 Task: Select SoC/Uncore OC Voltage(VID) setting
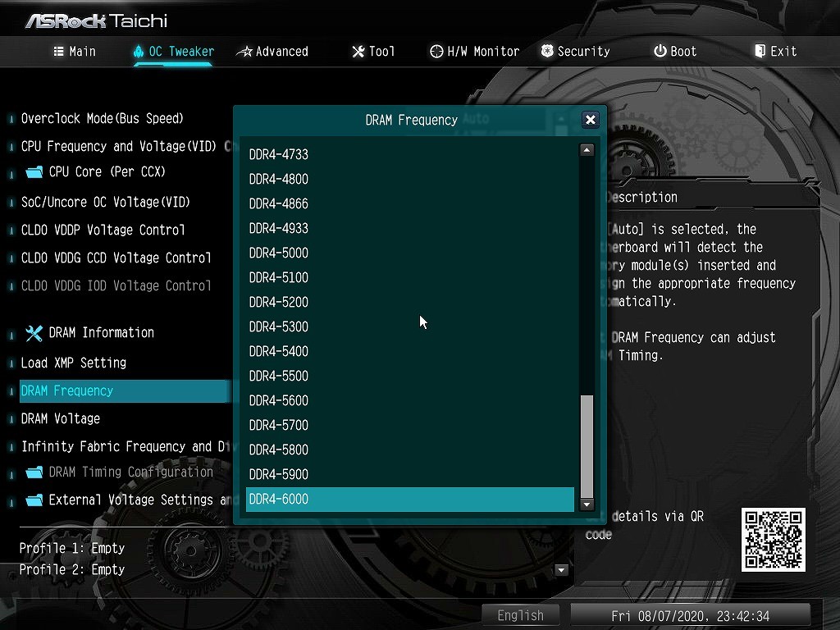click(x=106, y=202)
